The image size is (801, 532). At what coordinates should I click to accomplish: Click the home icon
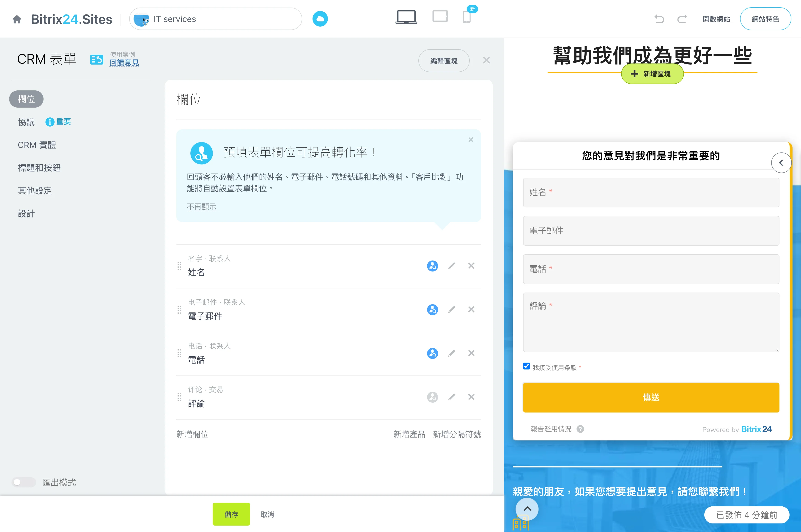tap(17, 19)
